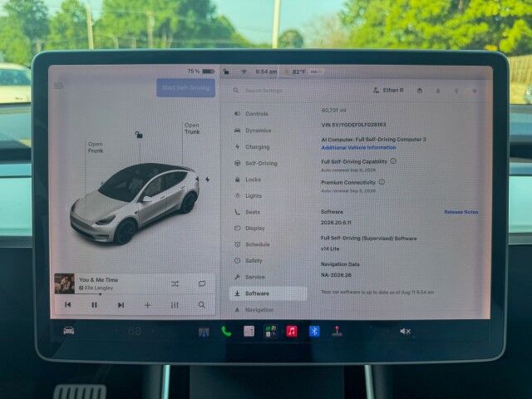Open the Charging settings menu
532x399 pixels.
point(252,147)
